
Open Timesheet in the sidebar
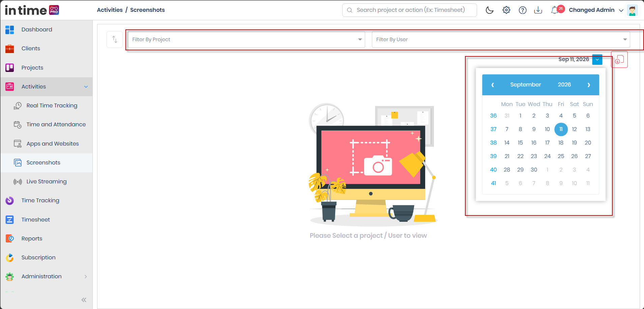(x=46, y=220)
